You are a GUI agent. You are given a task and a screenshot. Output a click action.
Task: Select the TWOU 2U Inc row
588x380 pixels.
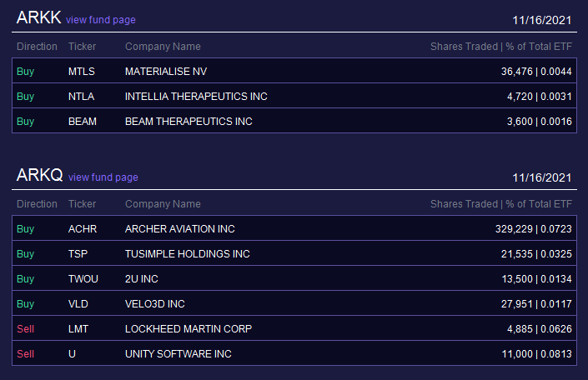(x=294, y=278)
